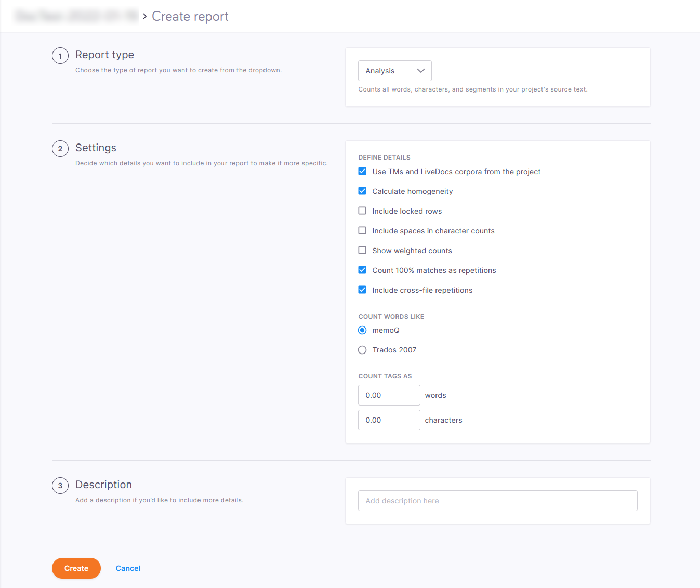Image resolution: width=700 pixels, height=588 pixels.
Task: Uncheck Include cross-file repetitions
Action: (362, 290)
